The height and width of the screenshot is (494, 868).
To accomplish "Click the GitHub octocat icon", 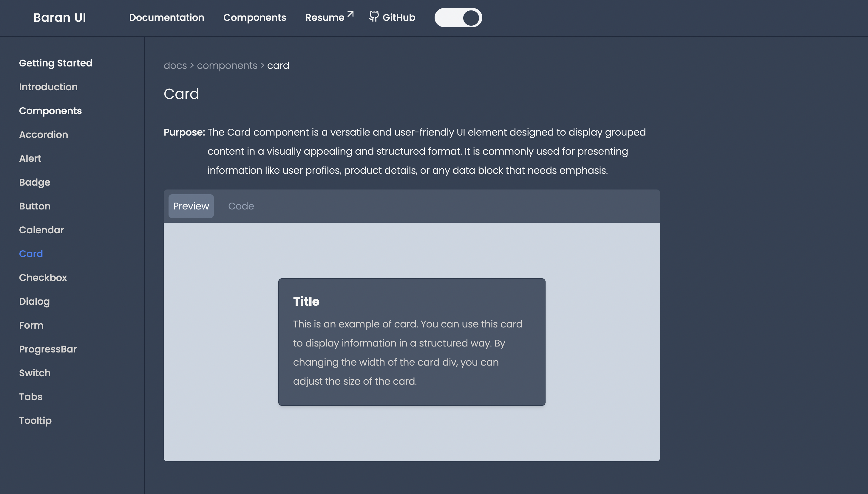I will click(374, 16).
